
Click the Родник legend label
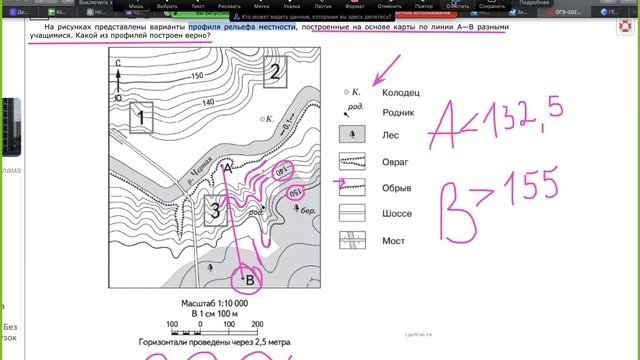pyautogui.click(x=398, y=113)
